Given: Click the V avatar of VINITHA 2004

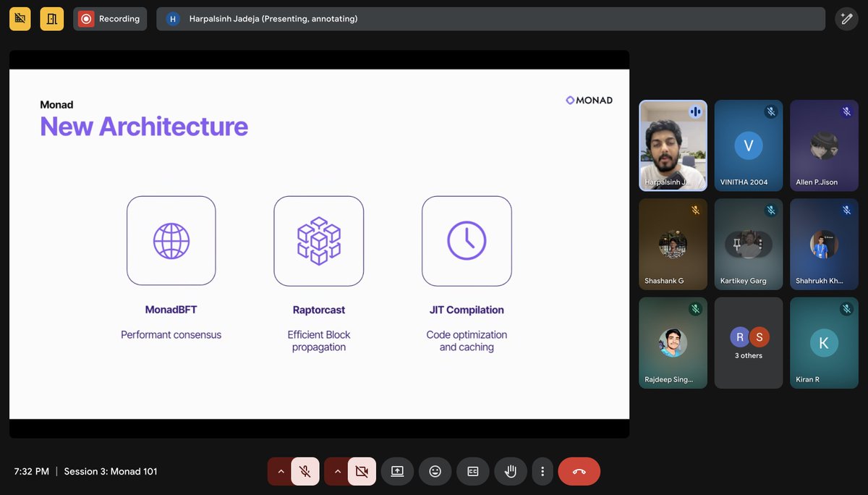Looking at the screenshot, I should [749, 145].
